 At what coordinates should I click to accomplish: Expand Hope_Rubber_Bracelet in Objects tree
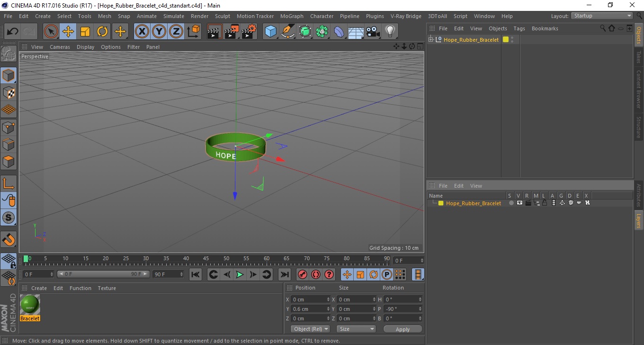[x=431, y=39]
